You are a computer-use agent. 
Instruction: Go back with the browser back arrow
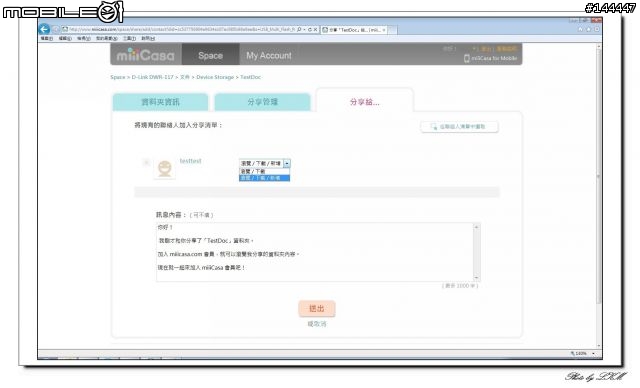click(44, 29)
